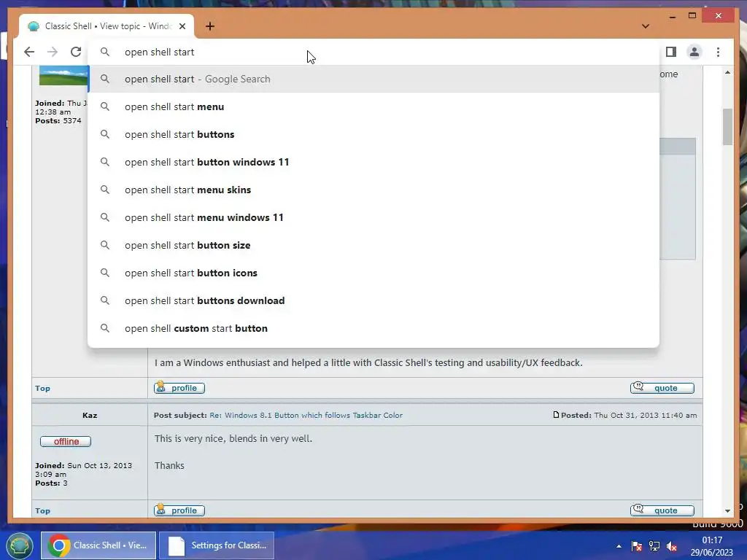This screenshot has height=560, width=747.
Task: Choose 'open shell start button icons' suggestion
Action: (x=373, y=273)
